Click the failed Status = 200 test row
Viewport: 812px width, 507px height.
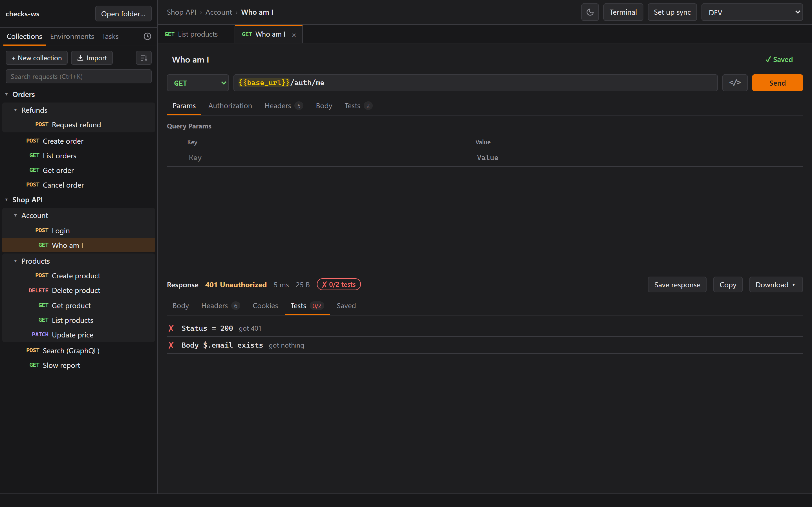pos(485,328)
